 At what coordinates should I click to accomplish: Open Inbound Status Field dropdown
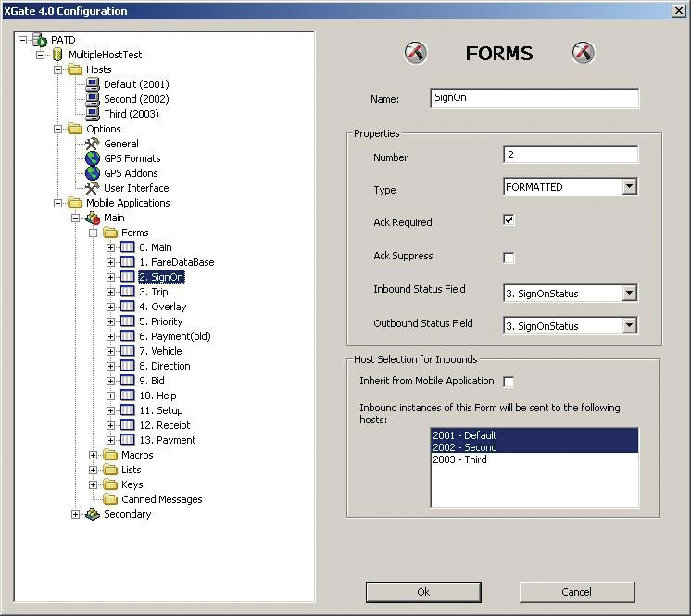pos(629,294)
